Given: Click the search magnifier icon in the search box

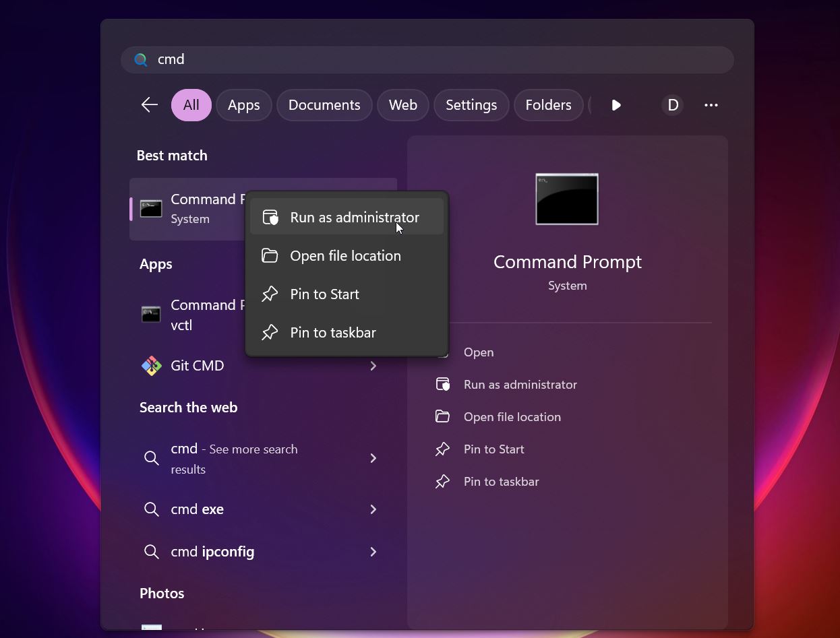Looking at the screenshot, I should (x=140, y=59).
